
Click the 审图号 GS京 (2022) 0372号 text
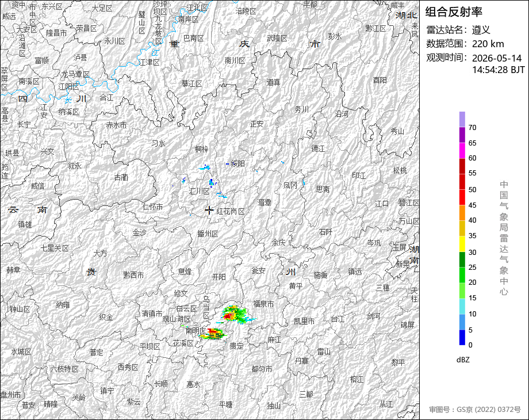click(x=475, y=410)
